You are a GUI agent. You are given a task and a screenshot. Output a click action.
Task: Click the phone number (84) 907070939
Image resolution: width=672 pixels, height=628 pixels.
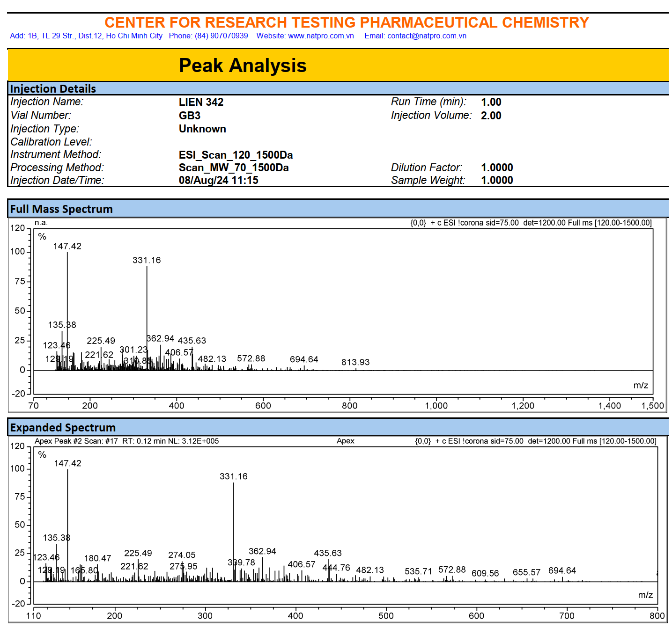point(221,36)
